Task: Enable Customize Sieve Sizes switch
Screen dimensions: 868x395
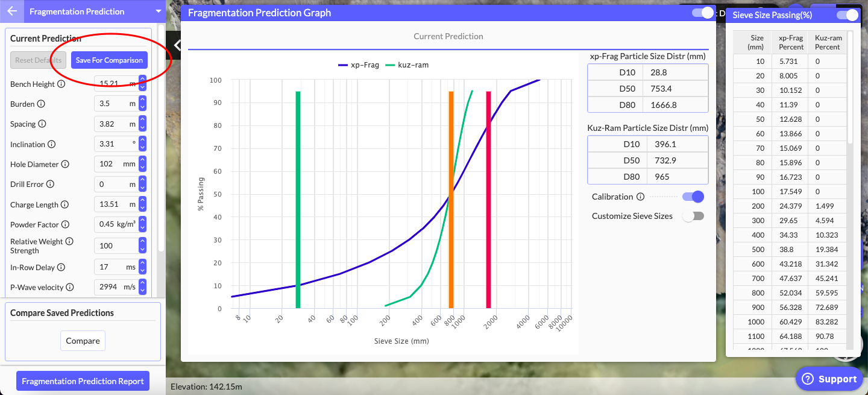Action: 693,216
